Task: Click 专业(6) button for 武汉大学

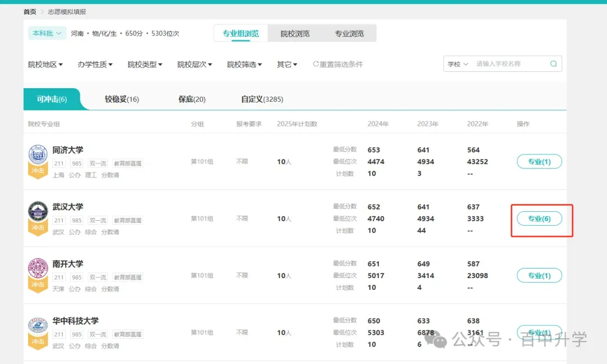Action: tap(539, 219)
